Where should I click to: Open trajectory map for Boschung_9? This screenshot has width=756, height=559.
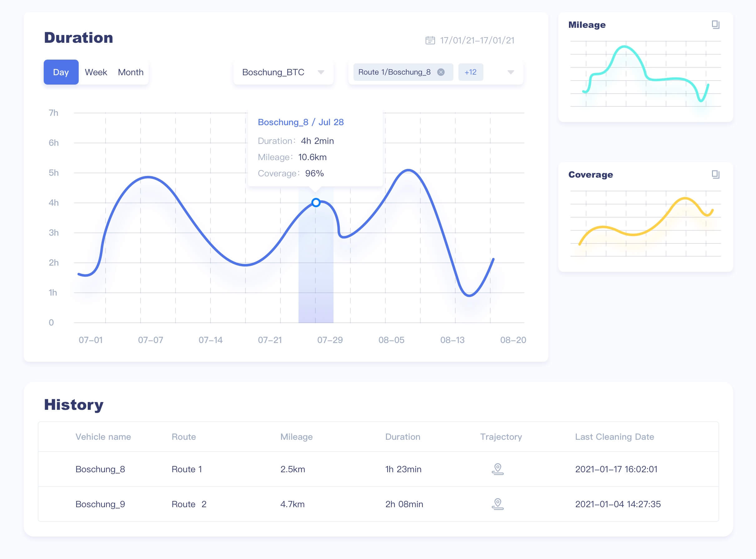point(497,504)
